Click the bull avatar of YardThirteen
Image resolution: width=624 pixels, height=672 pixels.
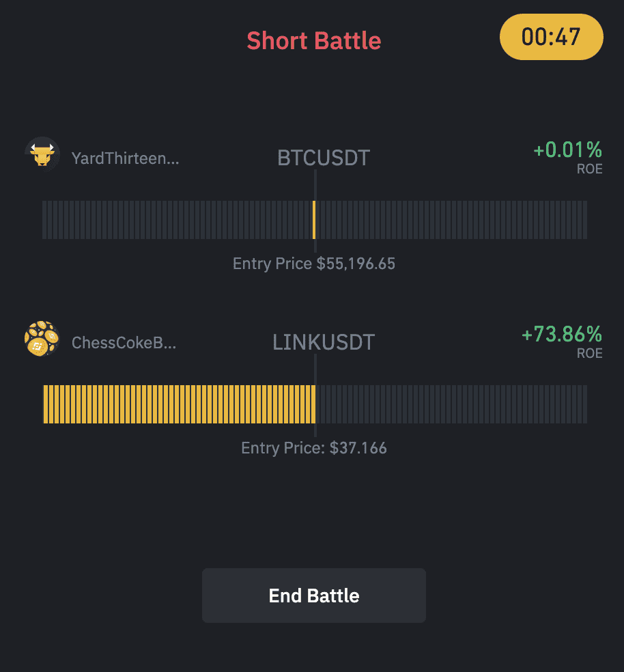click(x=42, y=154)
